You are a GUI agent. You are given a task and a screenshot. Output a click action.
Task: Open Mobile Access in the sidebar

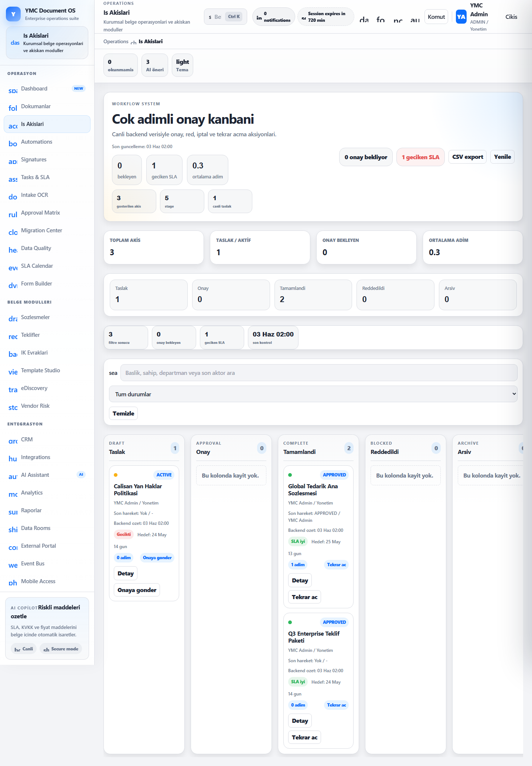[x=47, y=581]
